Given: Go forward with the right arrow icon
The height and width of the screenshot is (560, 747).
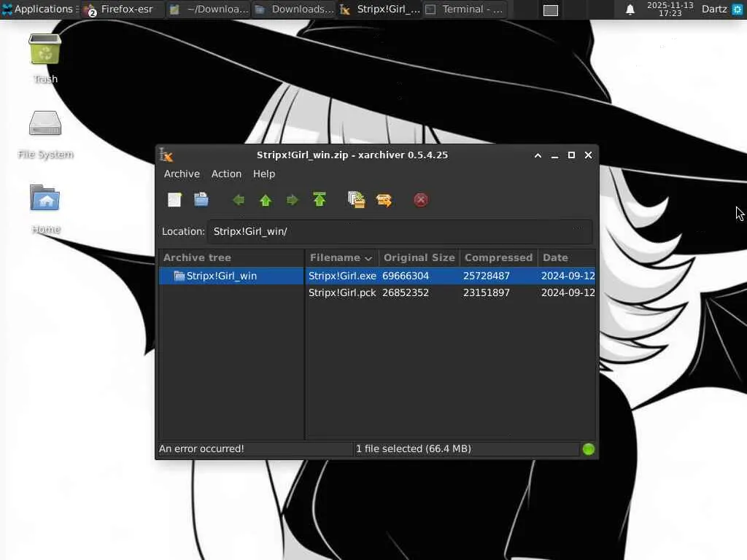Looking at the screenshot, I should click(x=292, y=200).
